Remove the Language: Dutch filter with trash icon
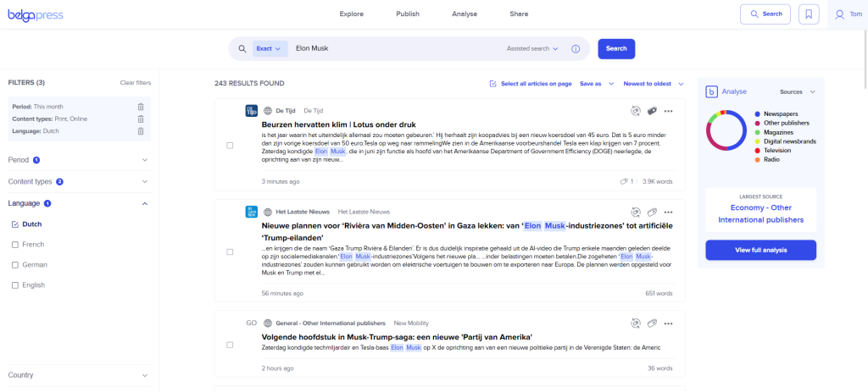Screen dimensions: 868x392 (141, 131)
